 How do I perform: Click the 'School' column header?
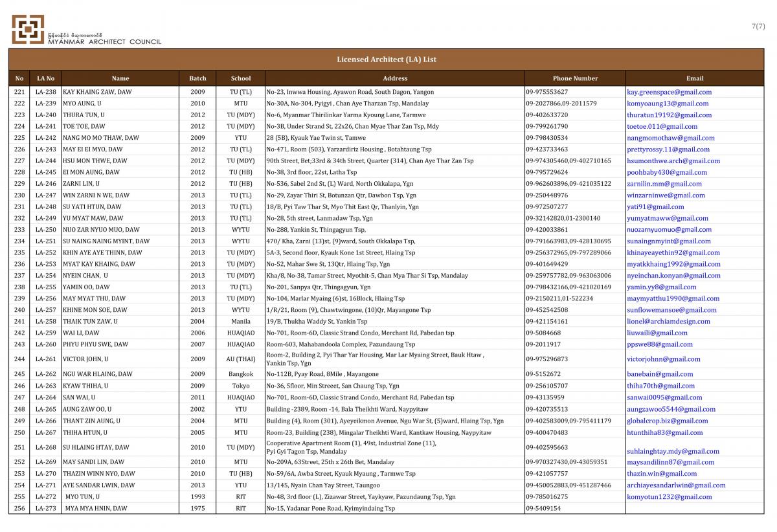[241, 78]
